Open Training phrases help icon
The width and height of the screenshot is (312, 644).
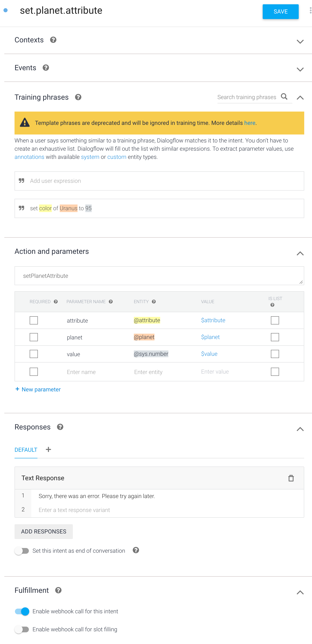coord(78,97)
